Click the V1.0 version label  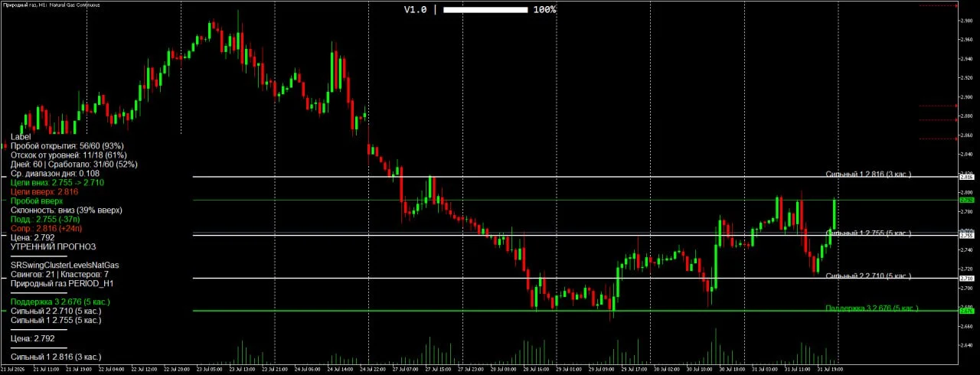(x=416, y=10)
